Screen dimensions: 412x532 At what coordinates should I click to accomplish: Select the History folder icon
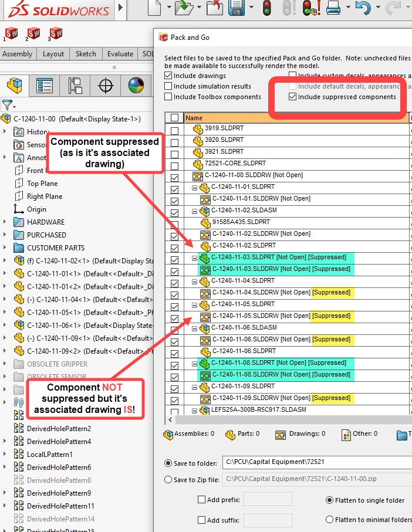point(19,131)
